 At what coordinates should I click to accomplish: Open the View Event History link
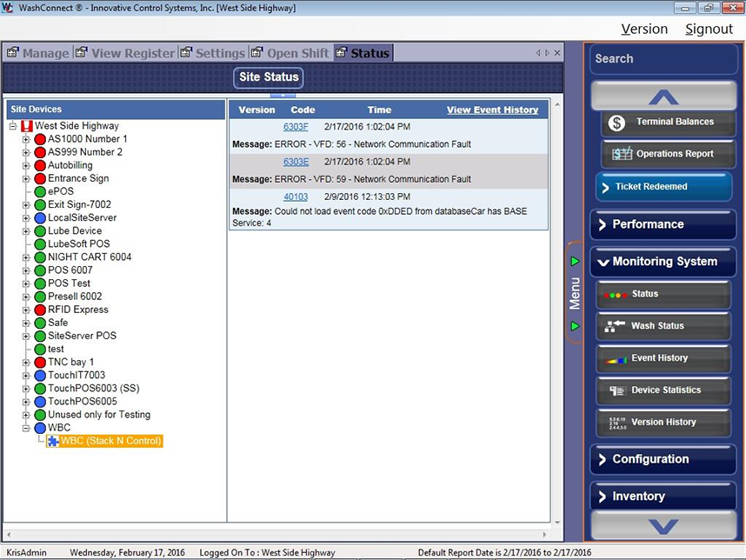click(x=492, y=110)
